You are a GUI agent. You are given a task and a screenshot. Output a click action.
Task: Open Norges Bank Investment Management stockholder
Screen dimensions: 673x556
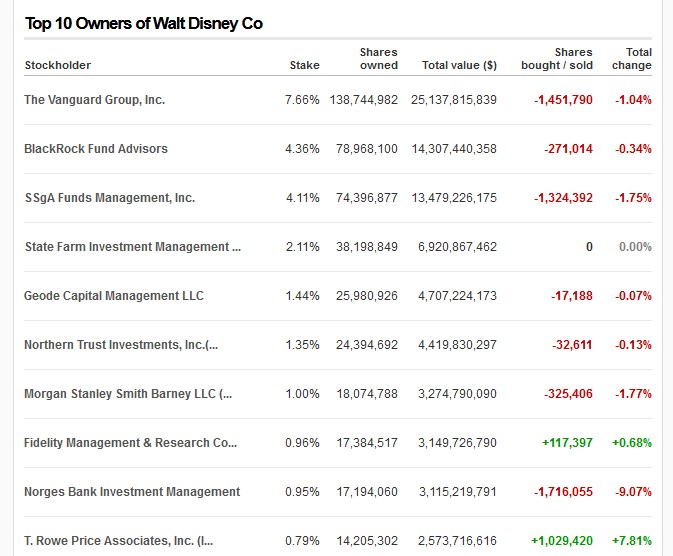tap(132, 491)
